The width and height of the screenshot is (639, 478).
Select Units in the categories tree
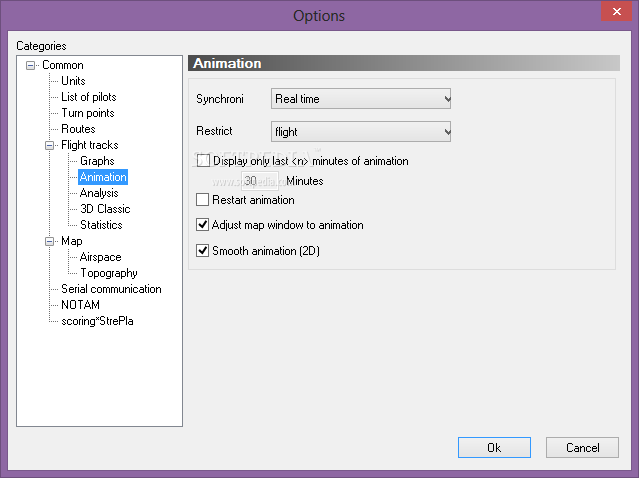click(73, 81)
